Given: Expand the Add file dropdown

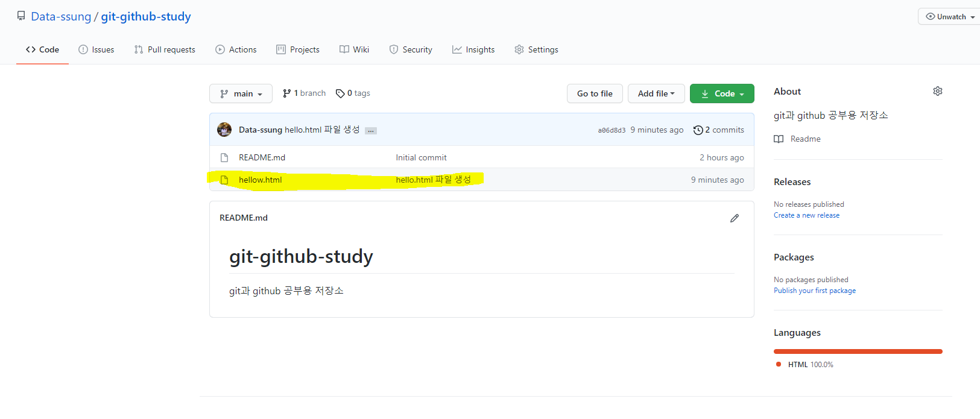Looking at the screenshot, I should 656,93.
